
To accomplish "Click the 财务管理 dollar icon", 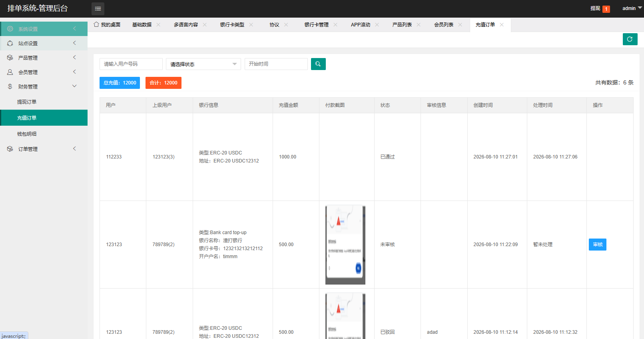I will pos(10,86).
